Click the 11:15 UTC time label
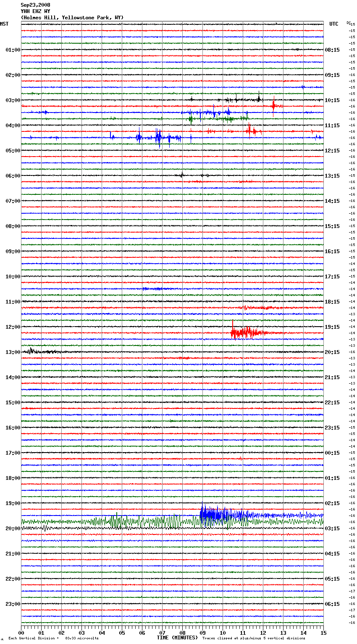The image size is (357, 644). pos(332,126)
